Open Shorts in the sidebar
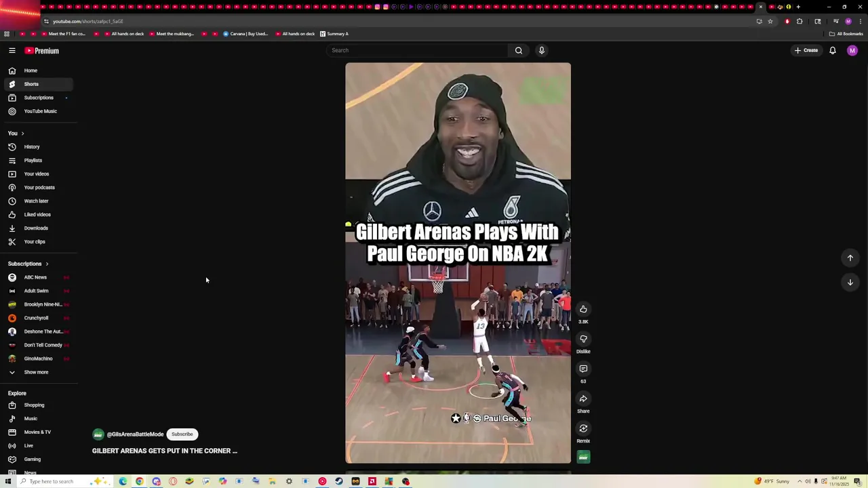868x488 pixels. click(x=38, y=84)
